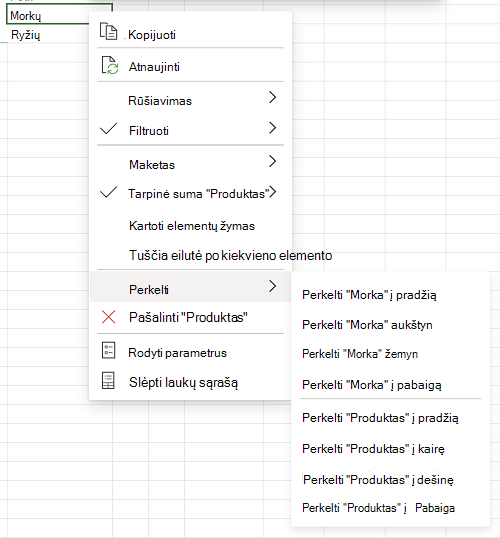The width and height of the screenshot is (500, 538).
Task: Expand the Perkelti submenu arrow
Action: [x=272, y=286]
